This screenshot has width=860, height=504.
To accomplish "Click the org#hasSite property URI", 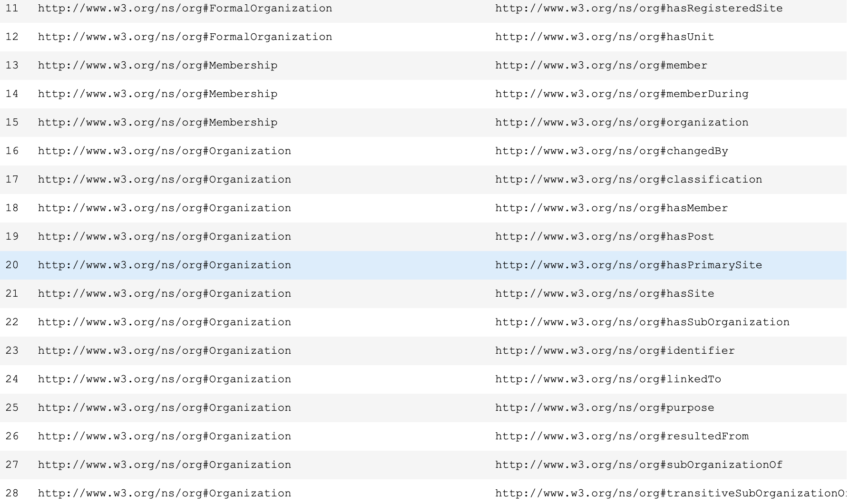I will (604, 294).
